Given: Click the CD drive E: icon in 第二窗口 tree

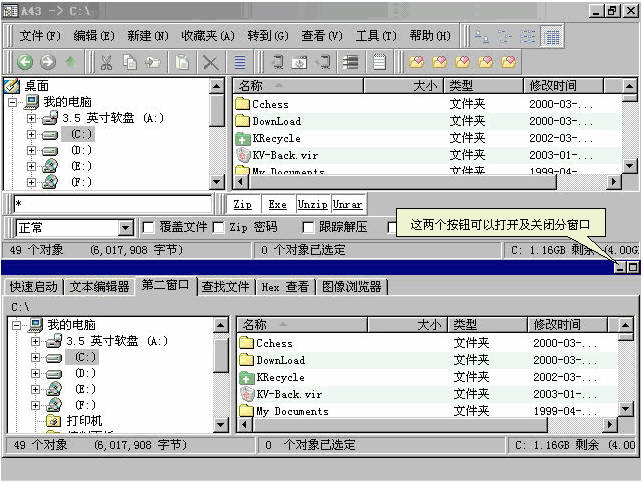Looking at the screenshot, I should 54,389.
